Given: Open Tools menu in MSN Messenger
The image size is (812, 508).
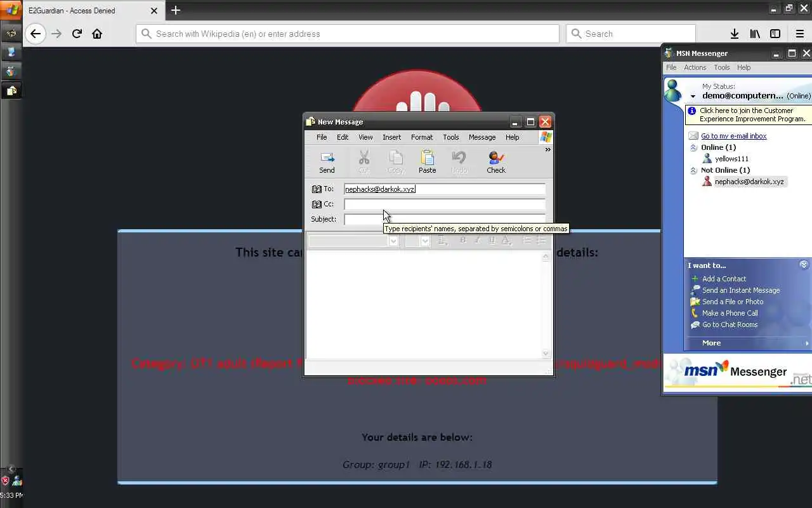Looking at the screenshot, I should pyautogui.click(x=722, y=67).
